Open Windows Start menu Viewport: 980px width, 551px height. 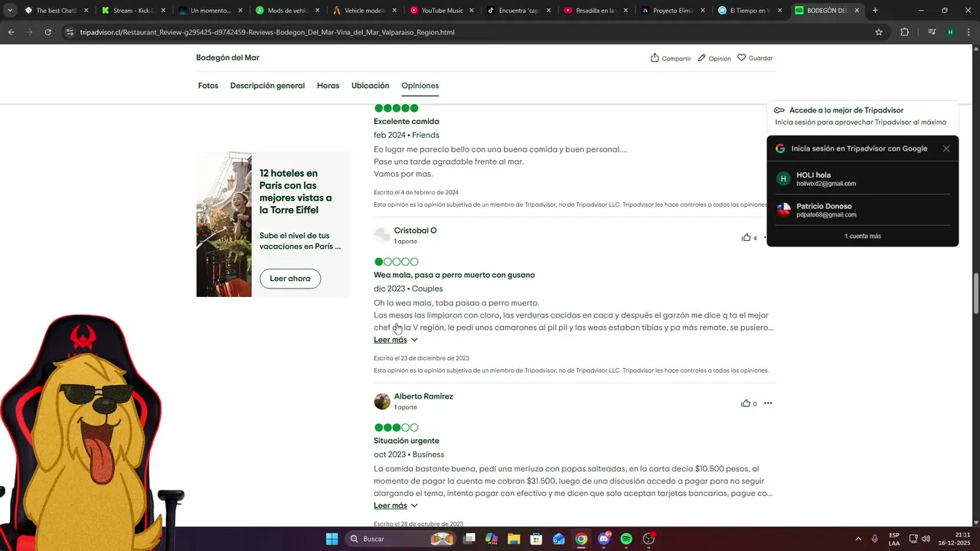(x=332, y=539)
